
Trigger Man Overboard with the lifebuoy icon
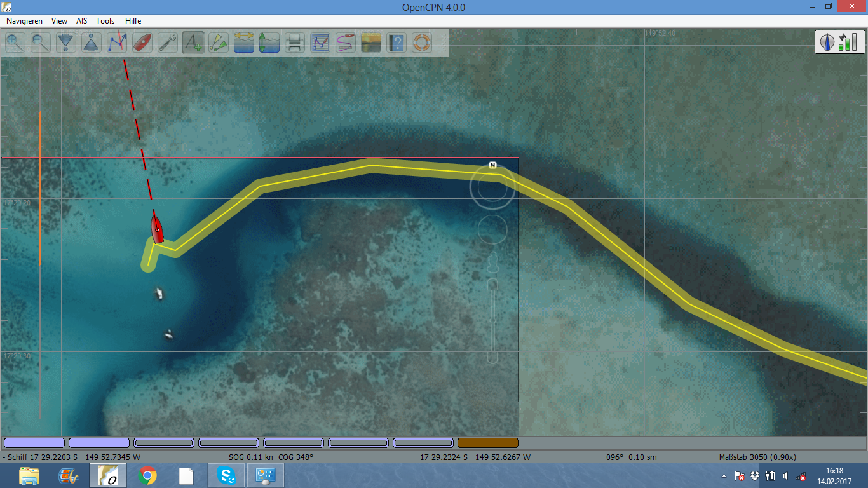(x=421, y=43)
